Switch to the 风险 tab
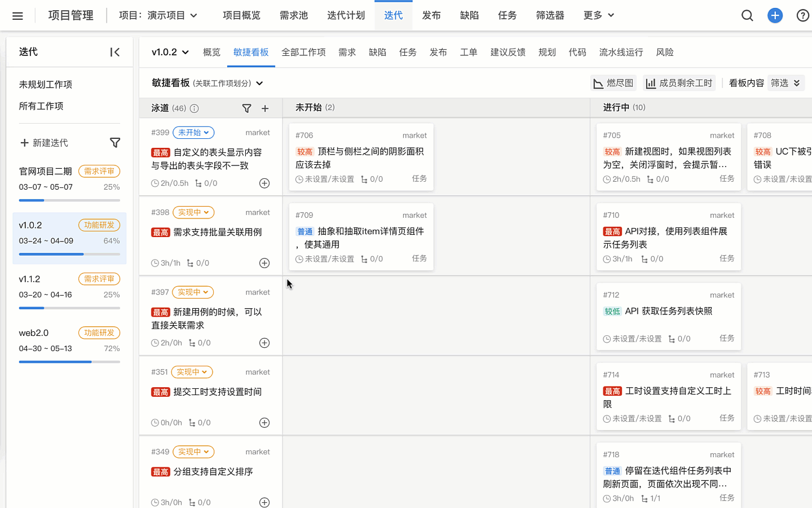This screenshot has height=508, width=812. pos(665,52)
